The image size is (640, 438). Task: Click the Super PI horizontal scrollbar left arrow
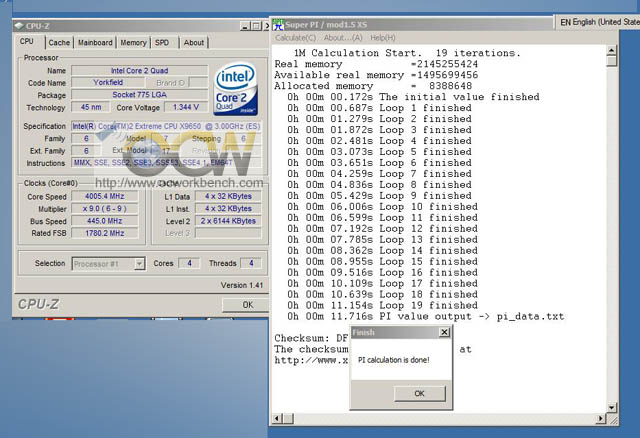tap(277, 418)
